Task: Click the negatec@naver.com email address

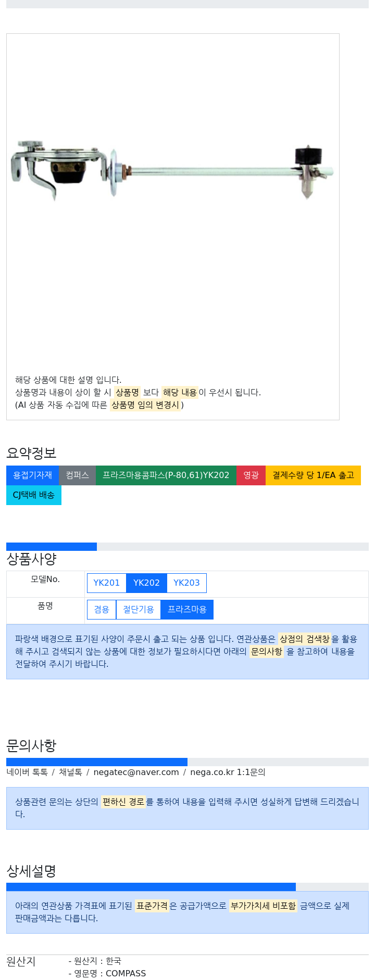Action: point(136,772)
